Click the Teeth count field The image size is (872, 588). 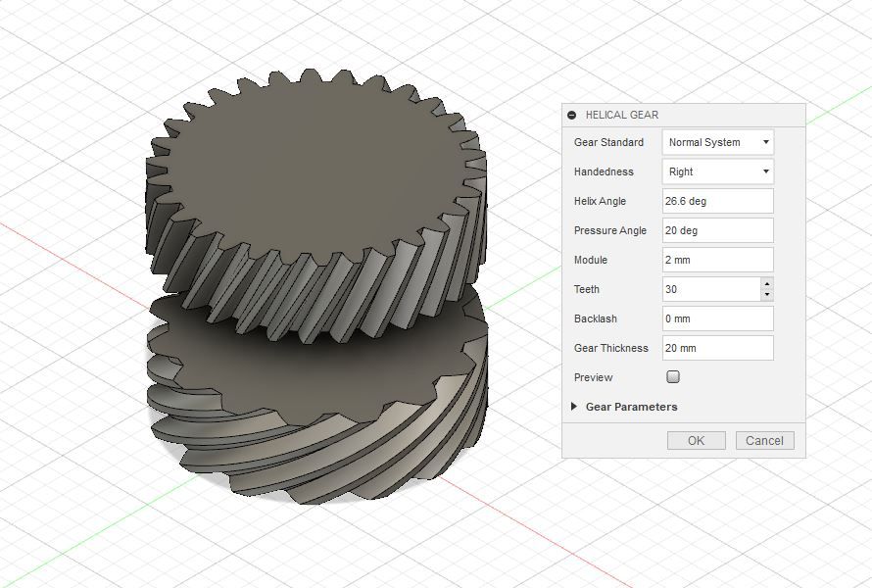pos(711,289)
